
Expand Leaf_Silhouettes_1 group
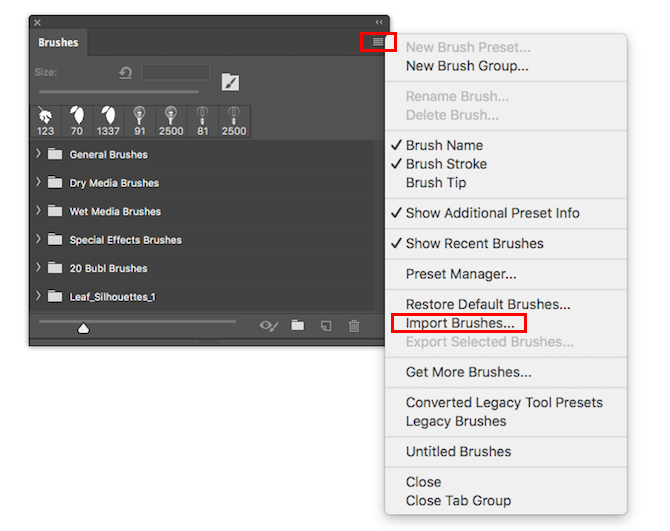point(38,296)
